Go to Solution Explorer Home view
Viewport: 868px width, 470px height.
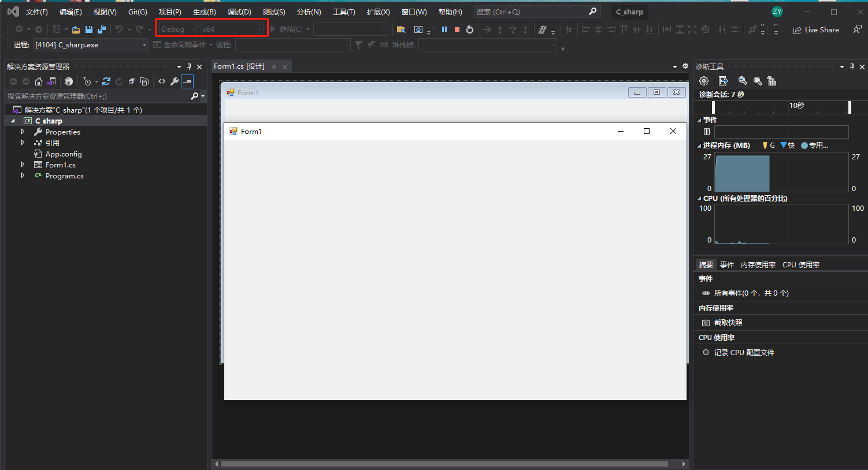coord(39,81)
